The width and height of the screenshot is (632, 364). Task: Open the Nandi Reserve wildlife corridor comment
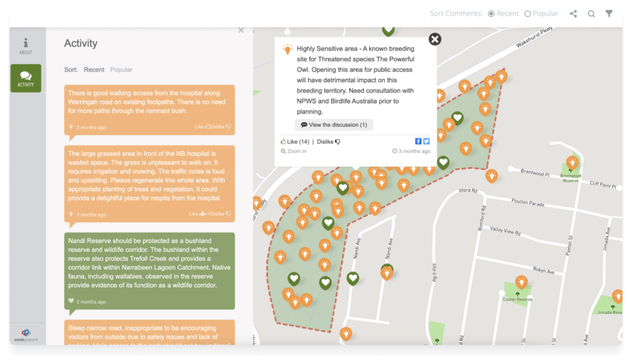(149, 271)
